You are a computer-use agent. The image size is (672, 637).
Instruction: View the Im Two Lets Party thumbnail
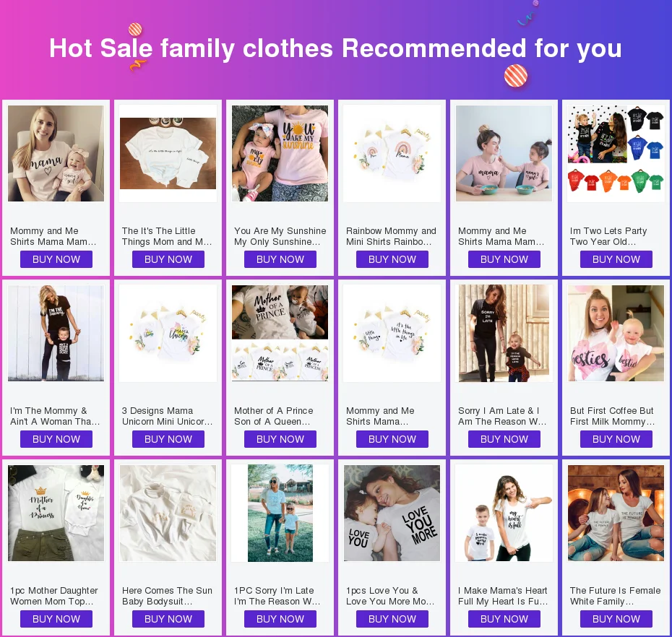coord(616,153)
